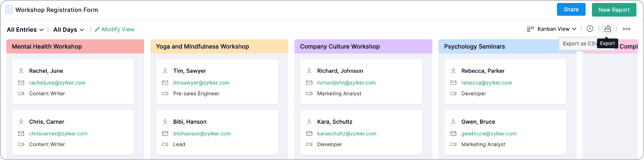
Task: Click the person icon beside Rebecca, Parker
Action: 453,71
